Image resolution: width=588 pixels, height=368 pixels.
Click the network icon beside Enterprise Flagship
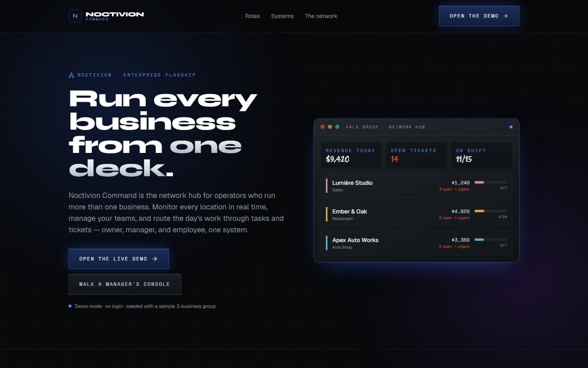(71, 75)
